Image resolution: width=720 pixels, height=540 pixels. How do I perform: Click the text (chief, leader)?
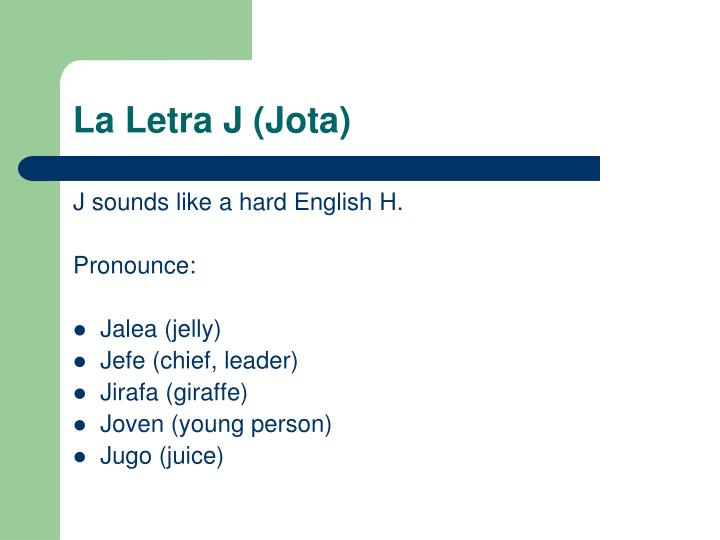point(225,361)
